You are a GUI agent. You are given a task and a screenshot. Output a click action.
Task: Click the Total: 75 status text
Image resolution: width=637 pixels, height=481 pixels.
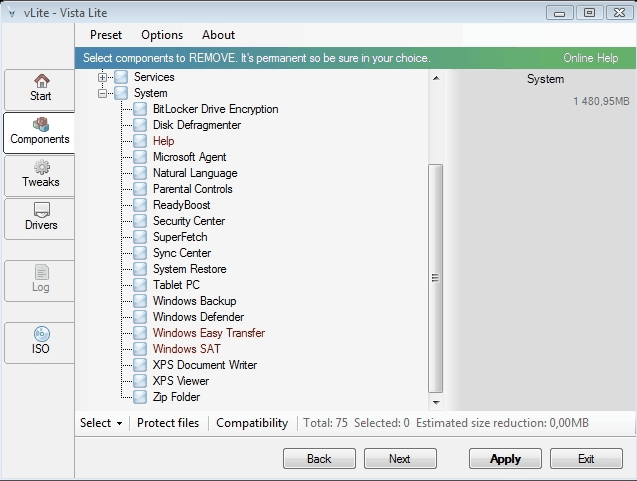click(325, 423)
